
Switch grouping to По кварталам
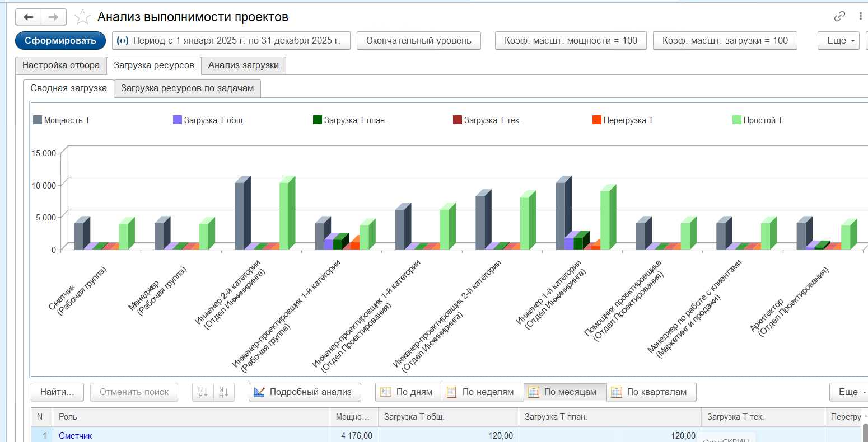coord(651,392)
